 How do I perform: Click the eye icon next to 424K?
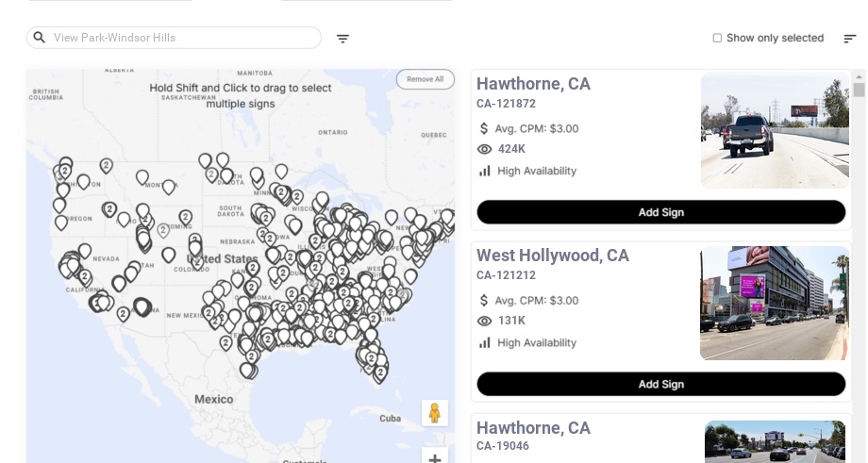(x=485, y=149)
